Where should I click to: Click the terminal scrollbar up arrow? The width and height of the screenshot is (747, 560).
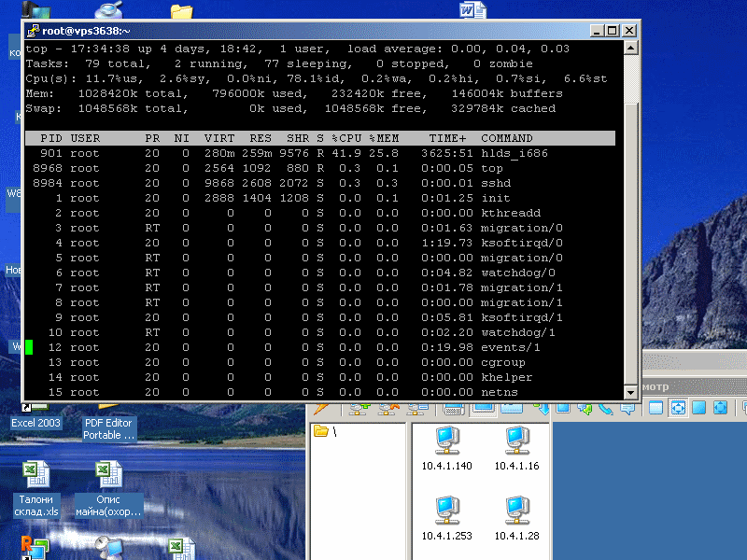click(630, 48)
